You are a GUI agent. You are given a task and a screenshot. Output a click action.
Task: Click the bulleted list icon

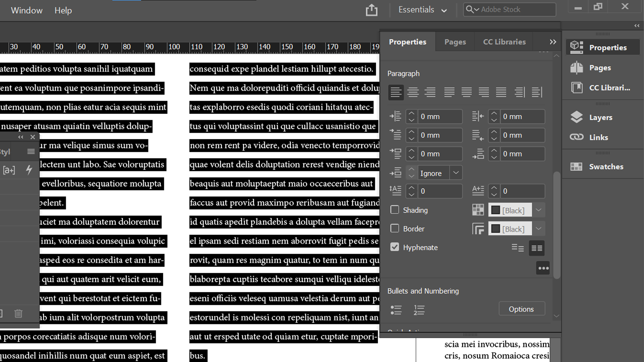[396, 310]
